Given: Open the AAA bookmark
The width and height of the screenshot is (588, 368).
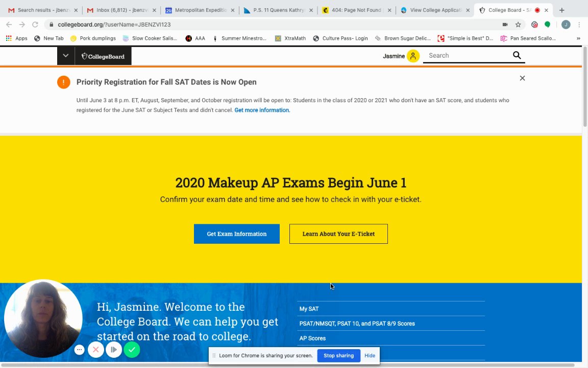Looking at the screenshot, I should coord(195,38).
